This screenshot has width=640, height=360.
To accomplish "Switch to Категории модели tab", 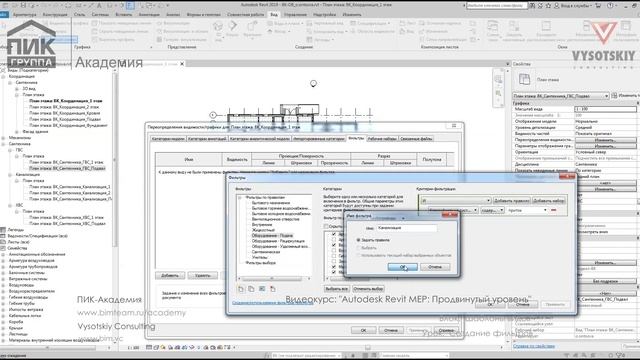I will [168, 139].
